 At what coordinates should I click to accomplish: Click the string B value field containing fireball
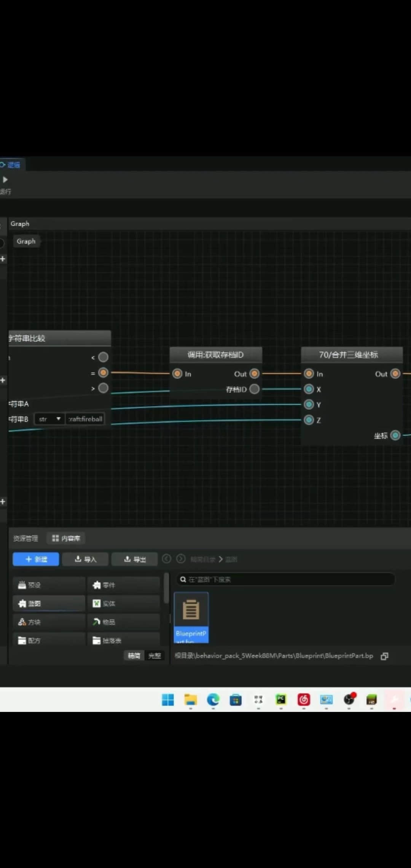[85, 419]
